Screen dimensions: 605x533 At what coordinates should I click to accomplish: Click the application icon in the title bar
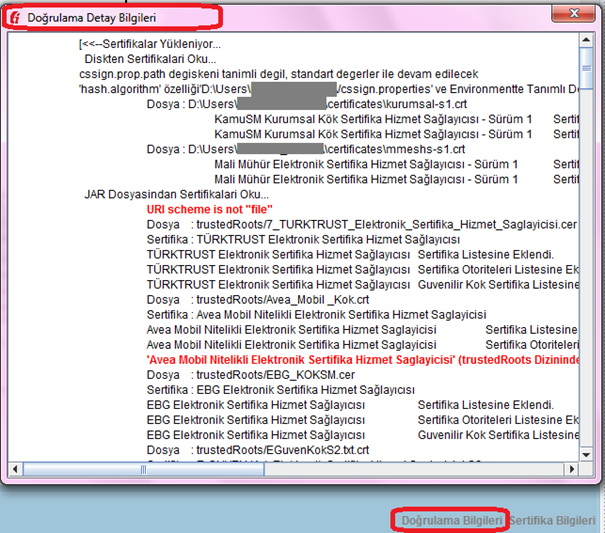pos(14,18)
